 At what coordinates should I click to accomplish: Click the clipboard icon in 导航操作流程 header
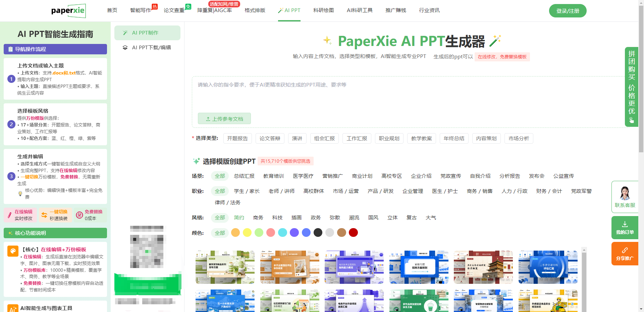click(x=10, y=49)
